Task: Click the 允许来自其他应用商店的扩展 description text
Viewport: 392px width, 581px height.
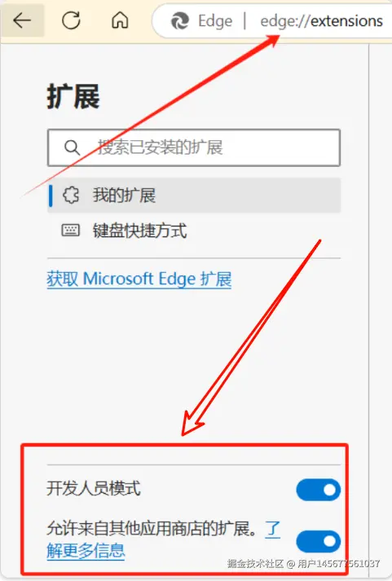Action: [152, 528]
